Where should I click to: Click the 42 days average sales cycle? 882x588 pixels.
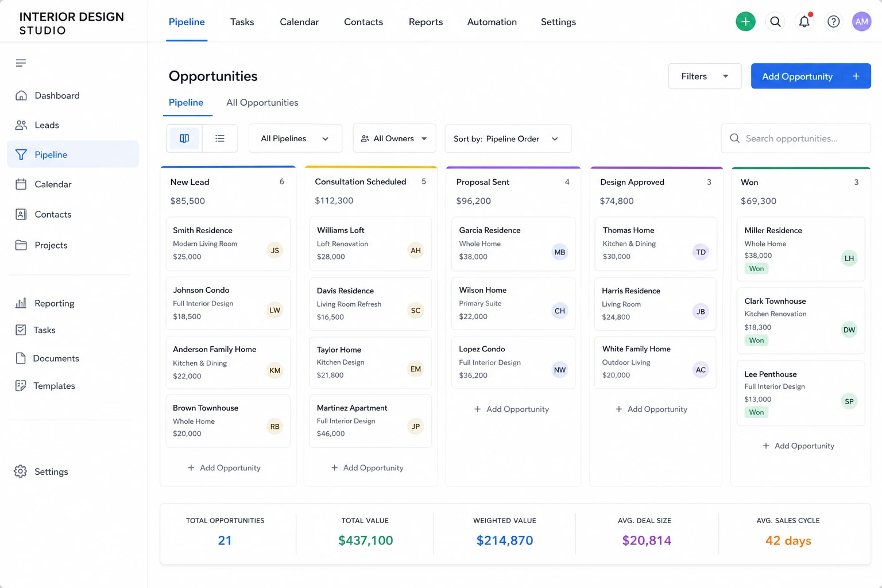[788, 540]
